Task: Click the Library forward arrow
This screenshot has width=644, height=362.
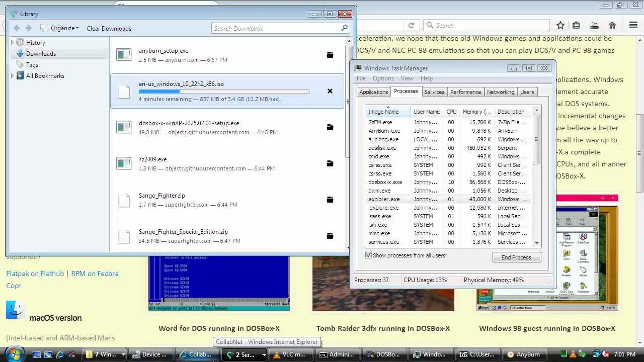Action: coord(28,28)
